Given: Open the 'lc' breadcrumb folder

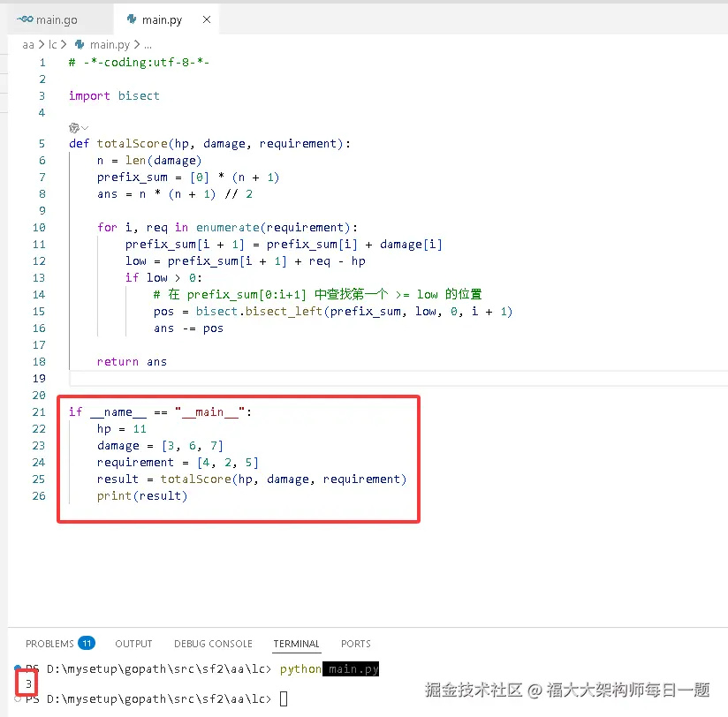Looking at the screenshot, I should [x=52, y=44].
